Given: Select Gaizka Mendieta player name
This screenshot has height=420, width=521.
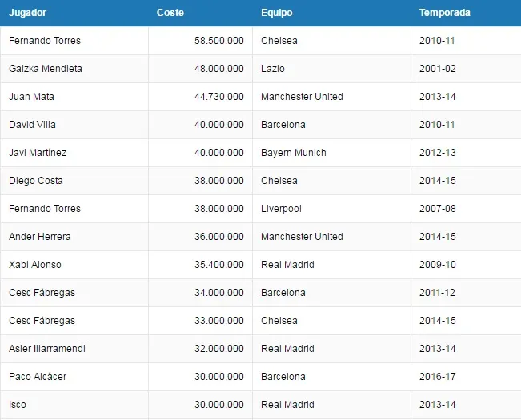Looking at the screenshot, I should tap(46, 69).
